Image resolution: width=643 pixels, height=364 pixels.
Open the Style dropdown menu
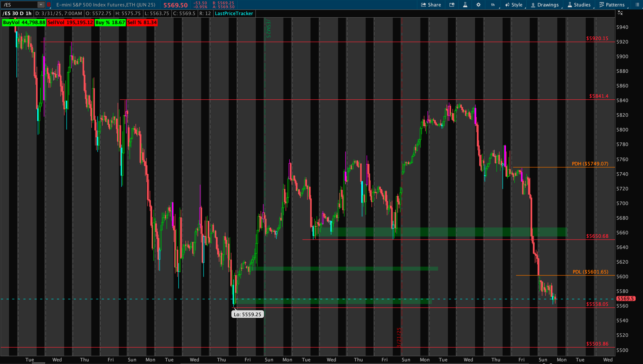[x=514, y=5]
